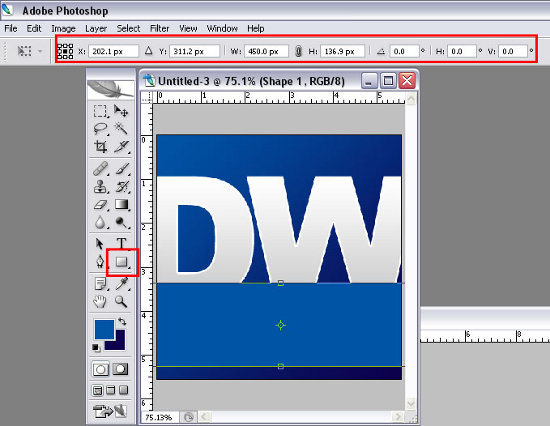Image resolution: width=550 pixels, height=426 pixels.
Task: Select the Rectangular Marquee tool
Action: (100, 111)
